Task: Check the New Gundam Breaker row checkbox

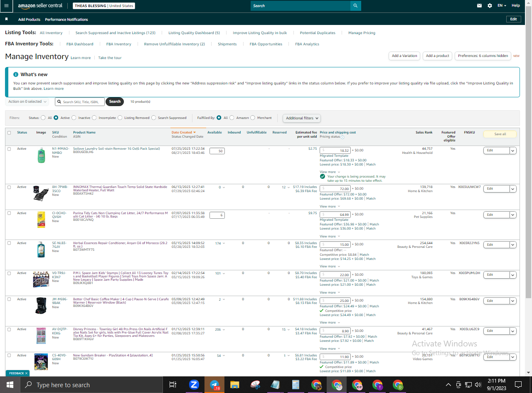Action: pyautogui.click(x=9, y=356)
